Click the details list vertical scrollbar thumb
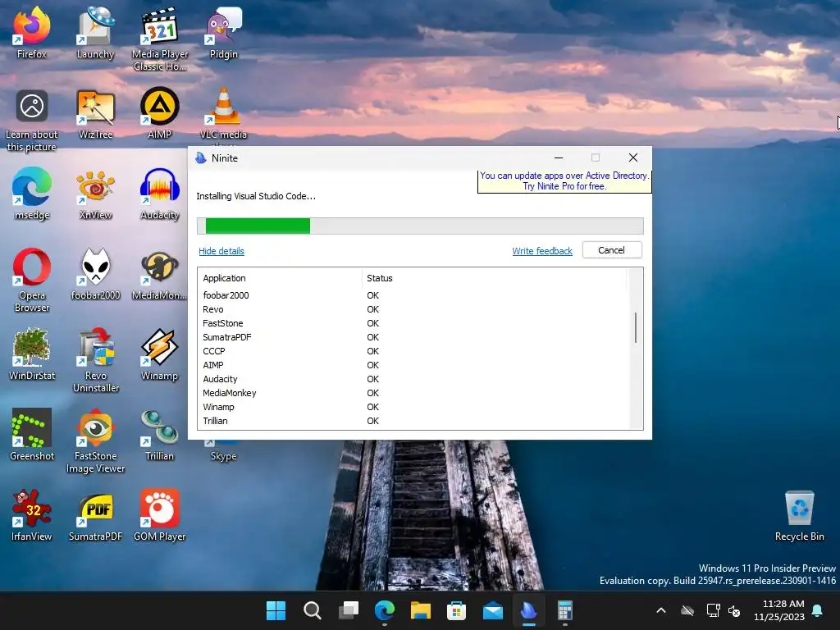This screenshot has height=630, width=840. [636, 327]
